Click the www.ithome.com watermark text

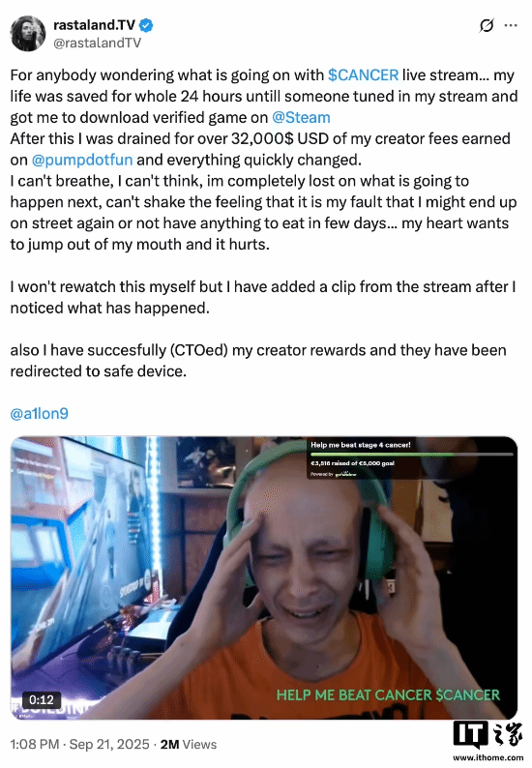488,757
